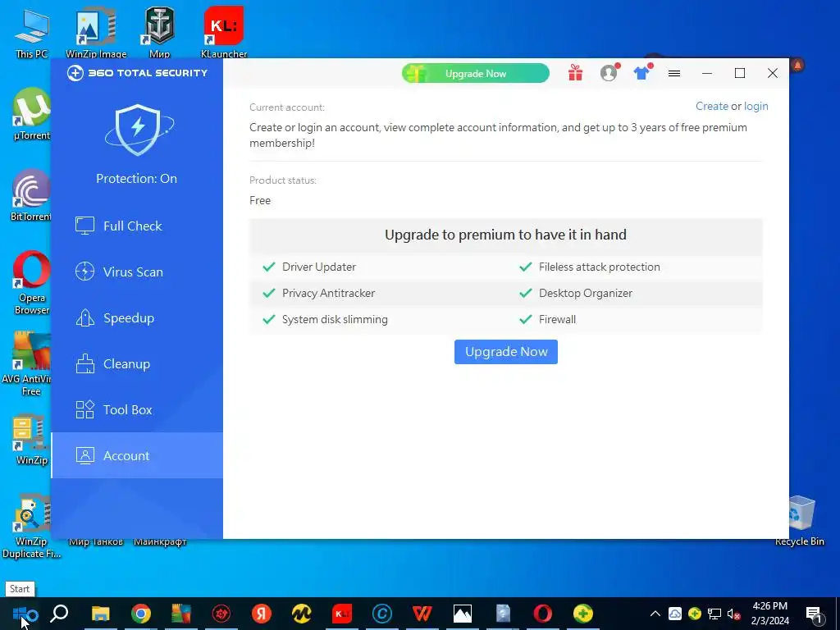Screen dimensions: 840x630
Task: Select the Account sidebar item
Action: click(x=137, y=455)
